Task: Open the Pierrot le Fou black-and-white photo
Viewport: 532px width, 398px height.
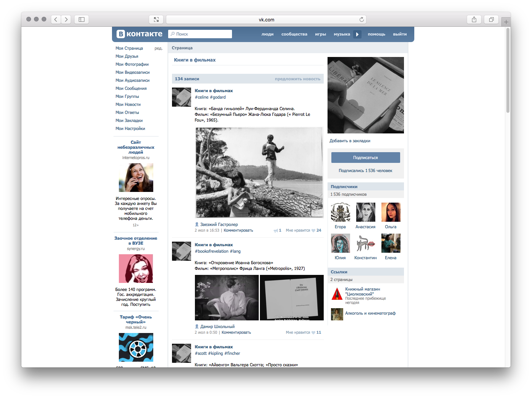Action: 259,172
